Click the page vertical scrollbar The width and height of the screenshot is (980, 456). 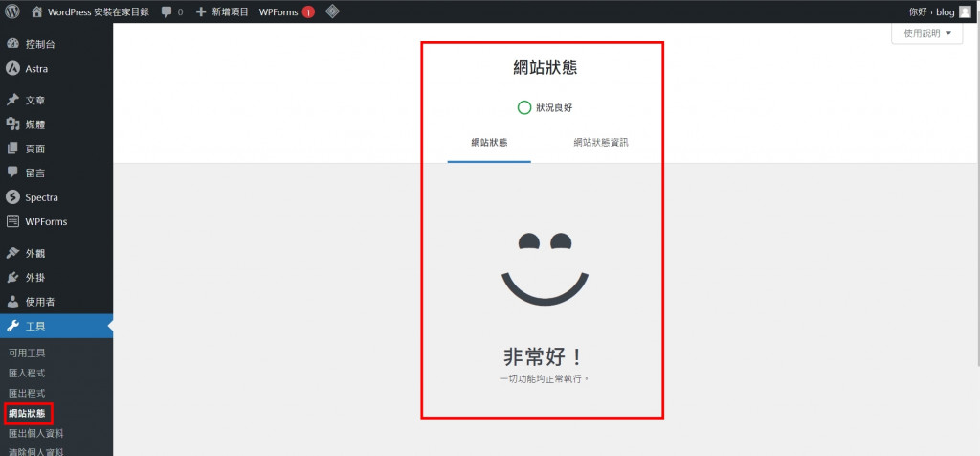tap(977, 194)
